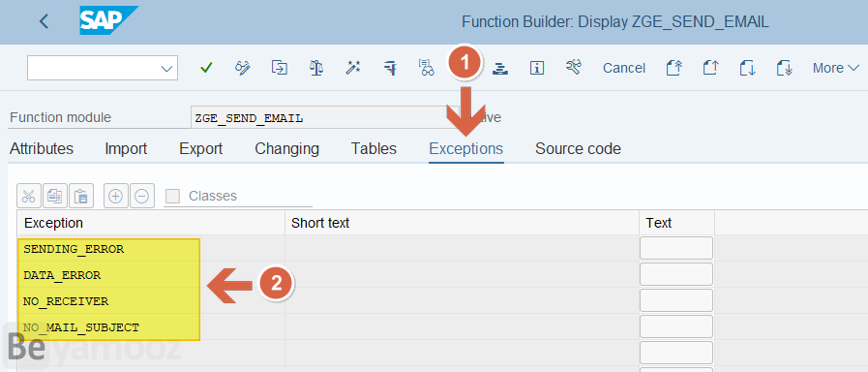Screen dimensions: 868x372
Task: Click last page down-arrow icon before More
Action: pyautogui.click(x=785, y=68)
